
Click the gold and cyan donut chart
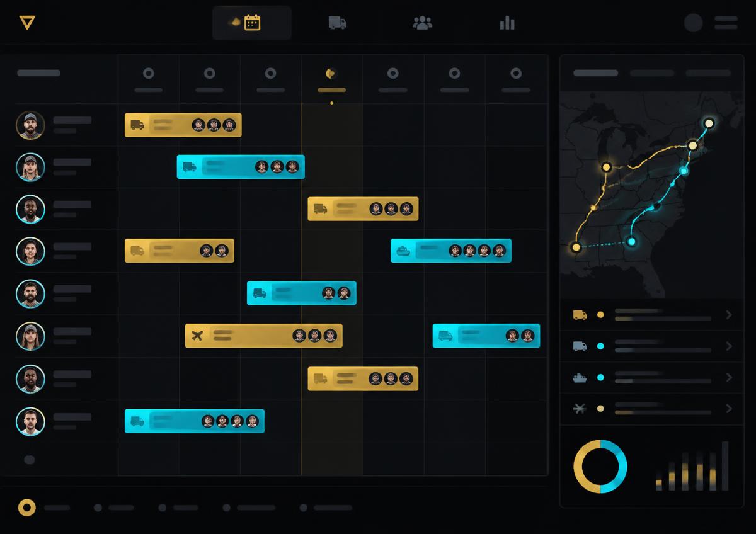[600, 467]
